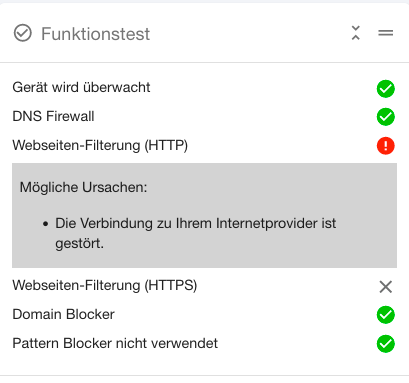
Task: Click X icon next to Webseiten-Filterung (HTTPS)
Action: click(x=386, y=287)
